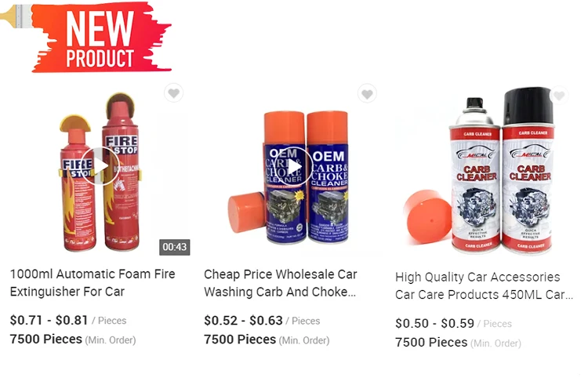This screenshot has width=588, height=392.
Task: Select the Fire Stop extinguisher product image
Action: pyautogui.click(x=100, y=172)
